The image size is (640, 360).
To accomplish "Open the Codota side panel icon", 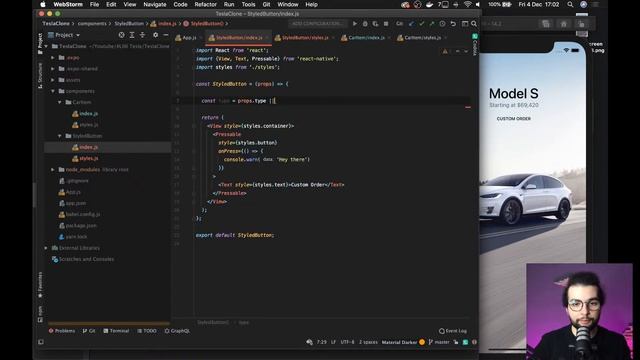I will 475,45.
